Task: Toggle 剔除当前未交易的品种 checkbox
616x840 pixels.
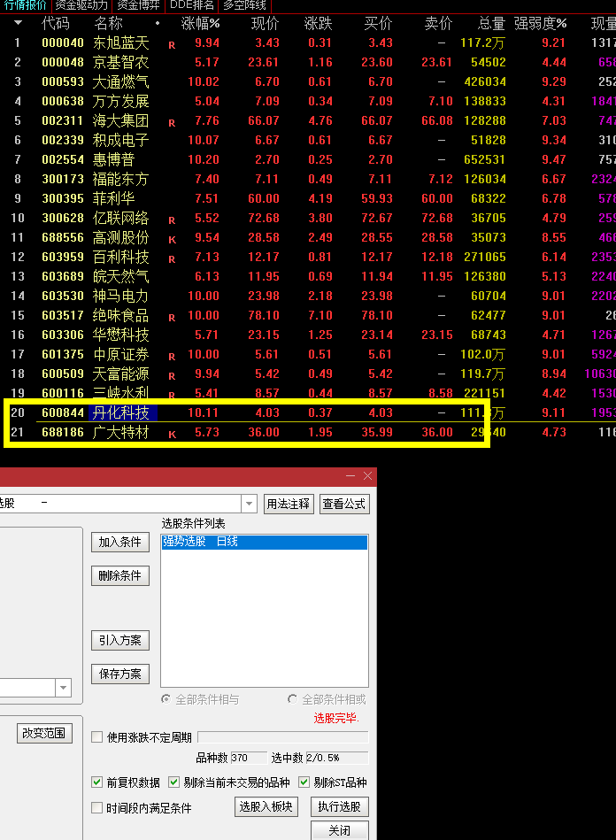Action: pos(173,782)
